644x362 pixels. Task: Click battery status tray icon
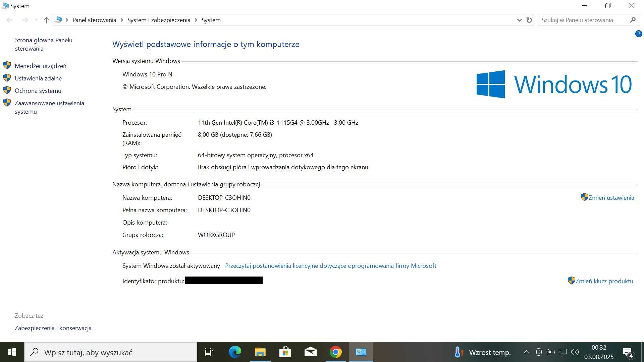pos(550,352)
